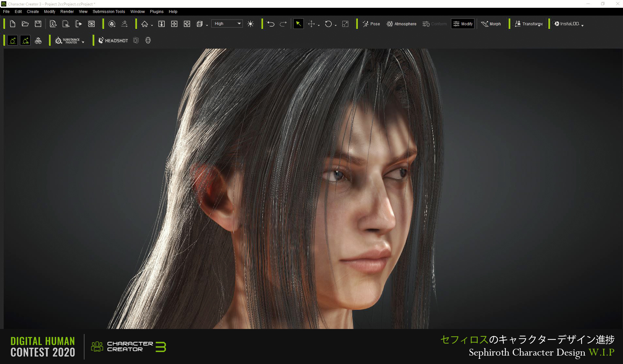Click the Send Character to iClone icon
623x364 pixels.
pyautogui.click(x=53, y=24)
